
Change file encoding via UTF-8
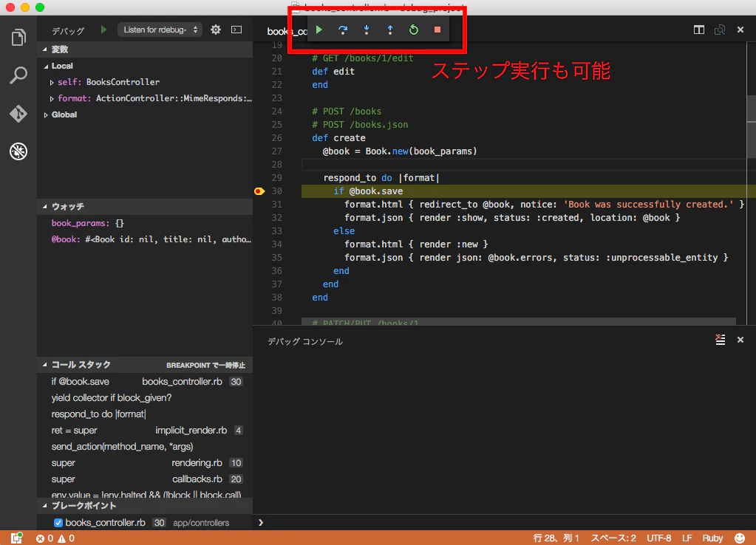(658, 538)
